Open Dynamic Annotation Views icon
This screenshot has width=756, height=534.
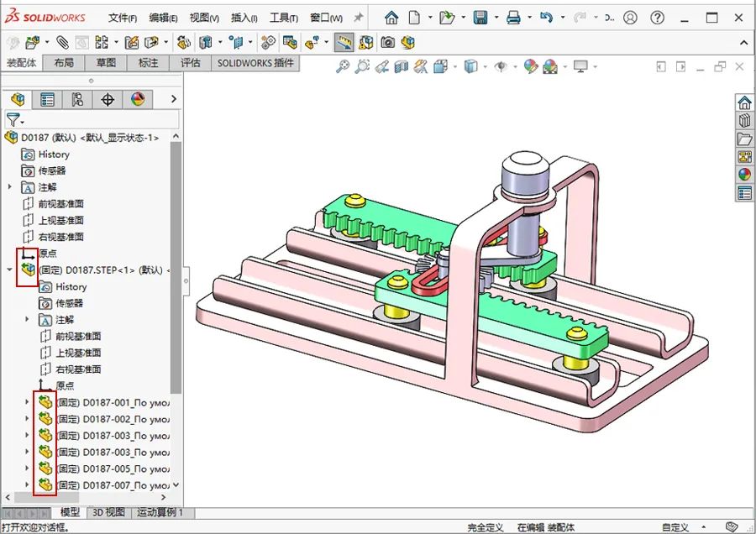click(x=421, y=66)
